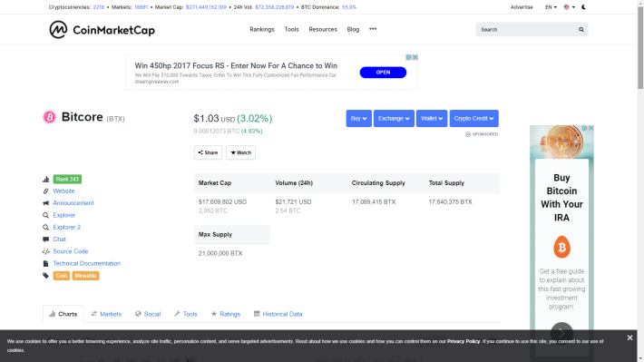Click the Announcement megaphone icon
The width and height of the screenshot is (644, 362).
click(x=45, y=203)
